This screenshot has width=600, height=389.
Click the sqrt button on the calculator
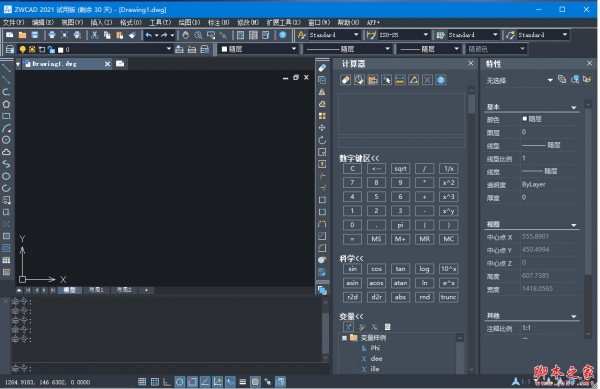tap(400, 169)
